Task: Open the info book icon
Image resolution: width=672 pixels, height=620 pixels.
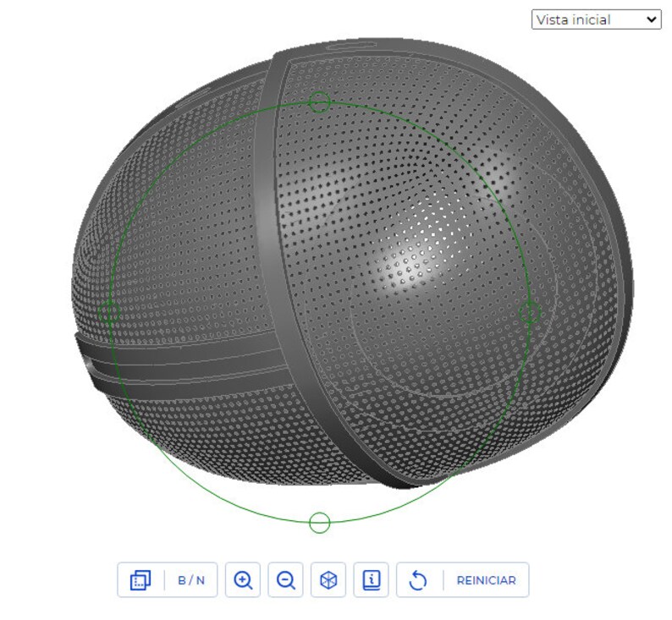Action: coord(372,580)
